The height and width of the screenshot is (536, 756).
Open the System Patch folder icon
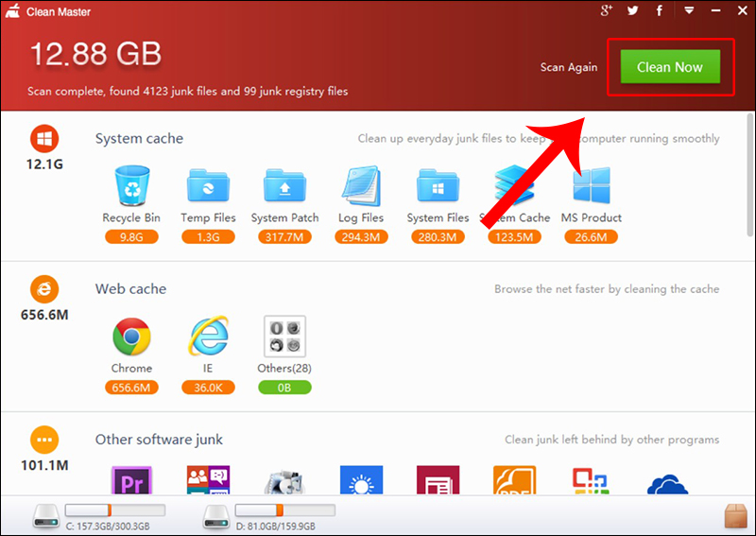(284, 185)
